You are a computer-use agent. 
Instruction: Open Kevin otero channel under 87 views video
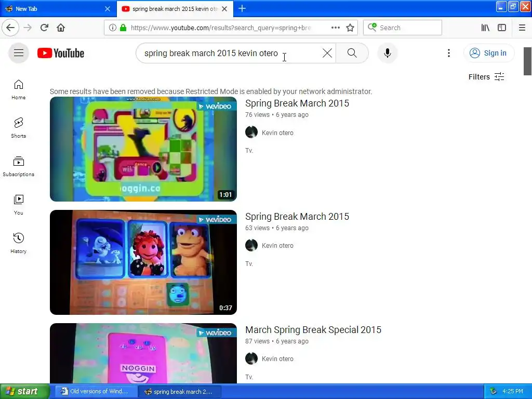[x=277, y=358]
